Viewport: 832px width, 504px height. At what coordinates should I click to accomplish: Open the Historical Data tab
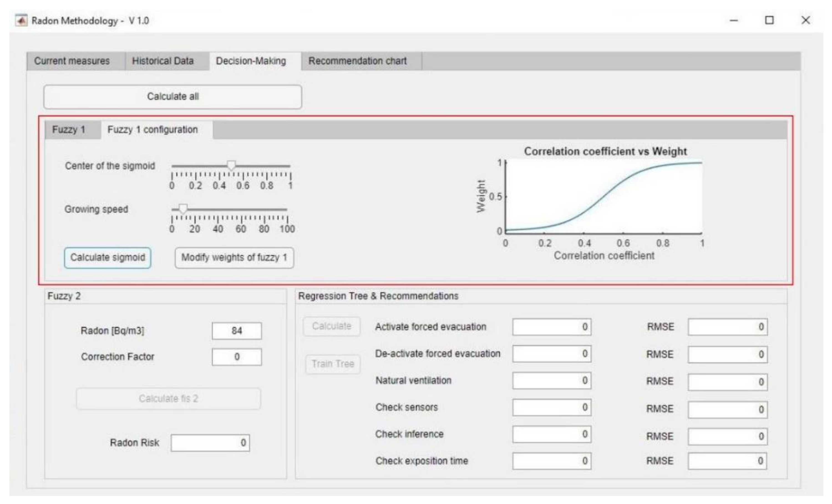pyautogui.click(x=163, y=61)
